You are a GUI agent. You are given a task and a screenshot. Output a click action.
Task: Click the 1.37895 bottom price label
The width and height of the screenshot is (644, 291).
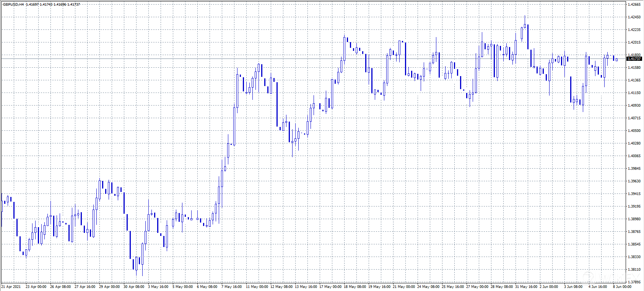[634, 282]
